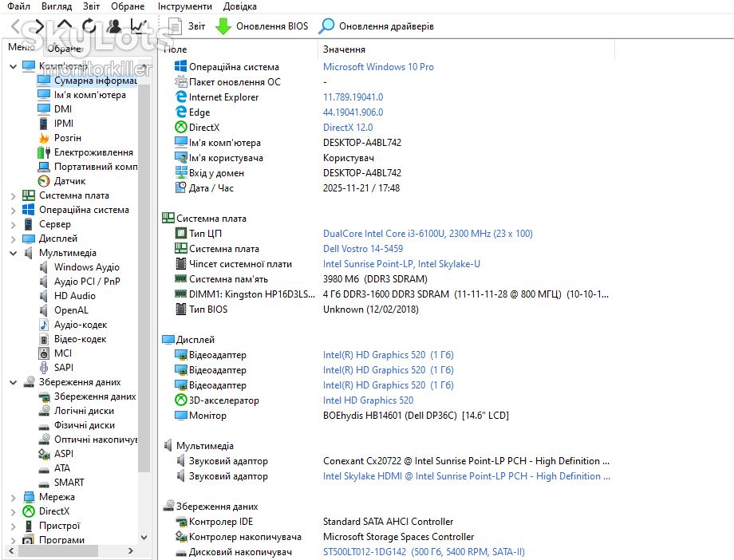Click the DualCore Intel Core i3-6100U link
Viewport: 734px width, 560px height.
pyautogui.click(x=428, y=234)
